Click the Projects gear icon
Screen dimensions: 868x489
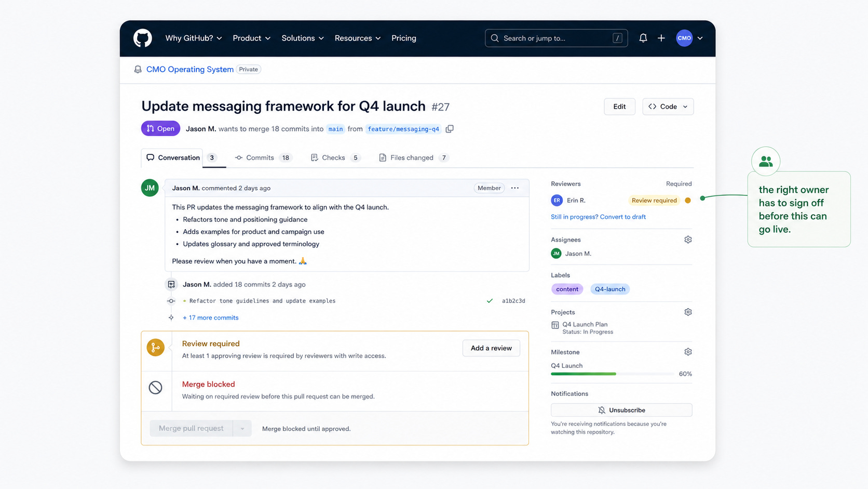[688, 312]
